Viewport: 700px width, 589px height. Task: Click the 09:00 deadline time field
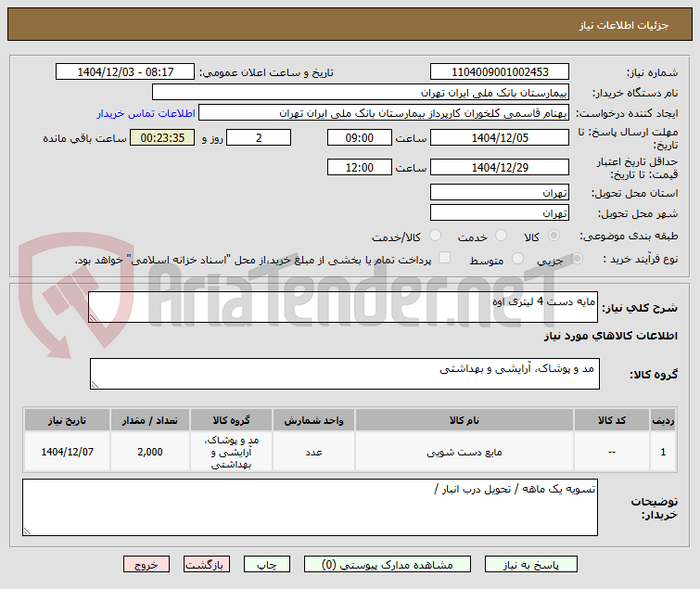click(360, 137)
